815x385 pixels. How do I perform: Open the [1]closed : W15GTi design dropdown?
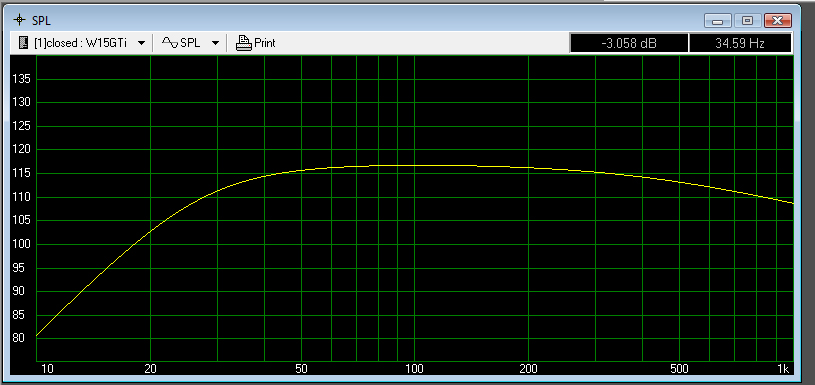pos(141,43)
